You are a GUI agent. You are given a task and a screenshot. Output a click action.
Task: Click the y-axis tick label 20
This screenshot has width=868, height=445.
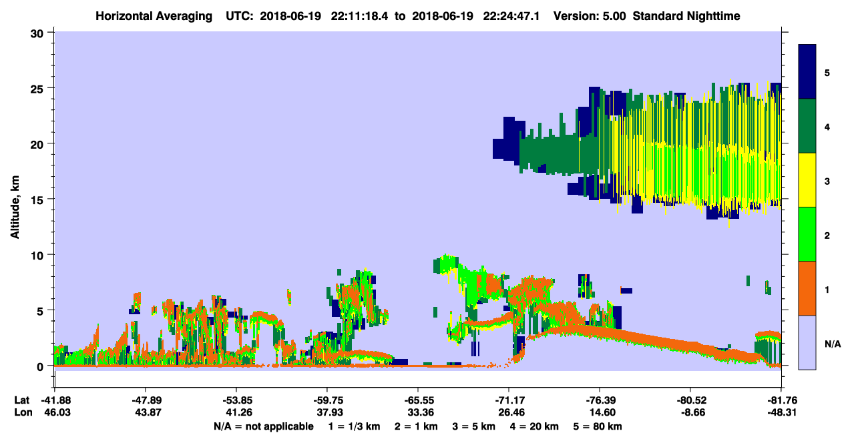(39, 143)
